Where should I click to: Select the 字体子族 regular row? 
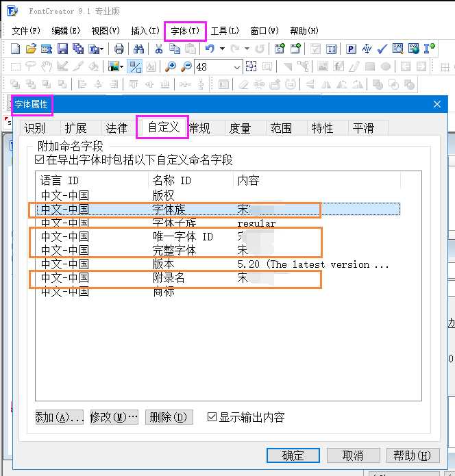[218, 223]
